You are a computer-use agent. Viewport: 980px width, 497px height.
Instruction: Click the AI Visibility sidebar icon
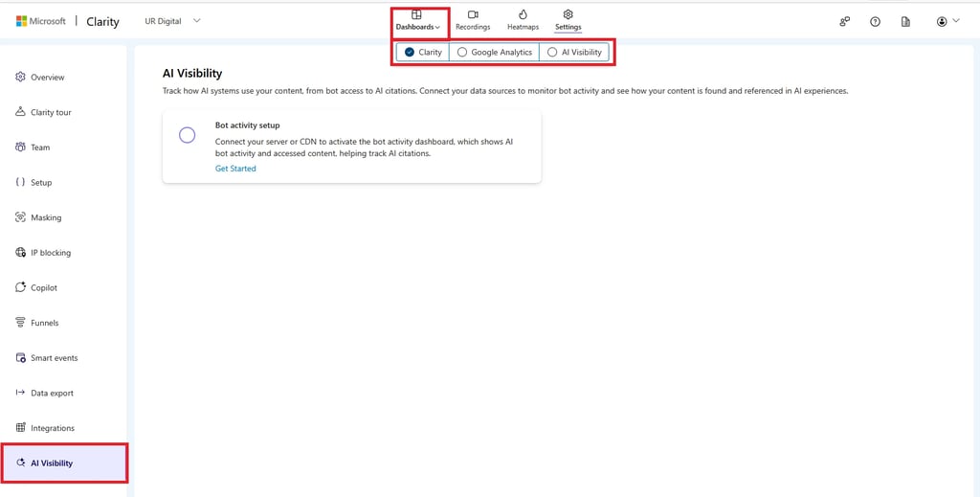(x=20, y=463)
